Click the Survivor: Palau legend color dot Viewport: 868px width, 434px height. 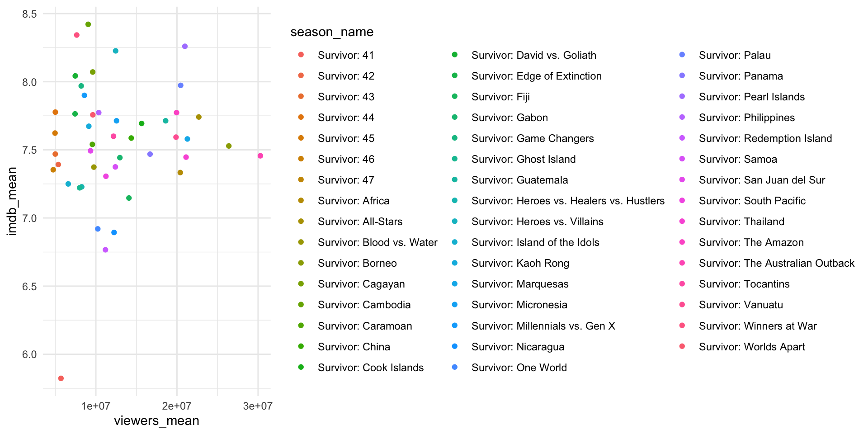pyautogui.click(x=682, y=55)
